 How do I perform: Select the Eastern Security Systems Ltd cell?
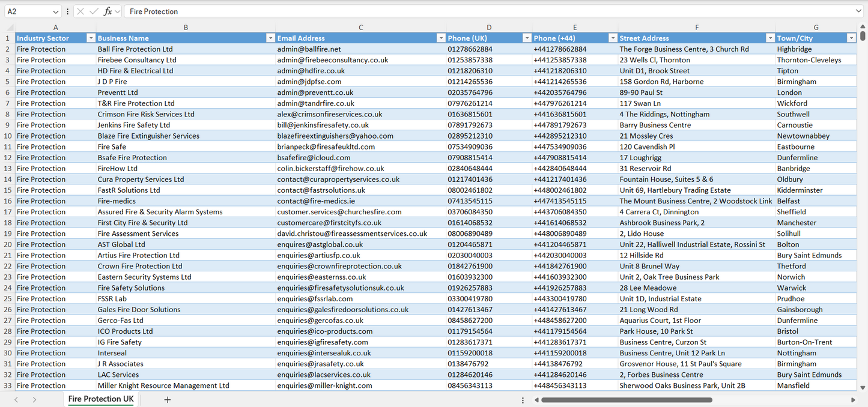(x=186, y=277)
